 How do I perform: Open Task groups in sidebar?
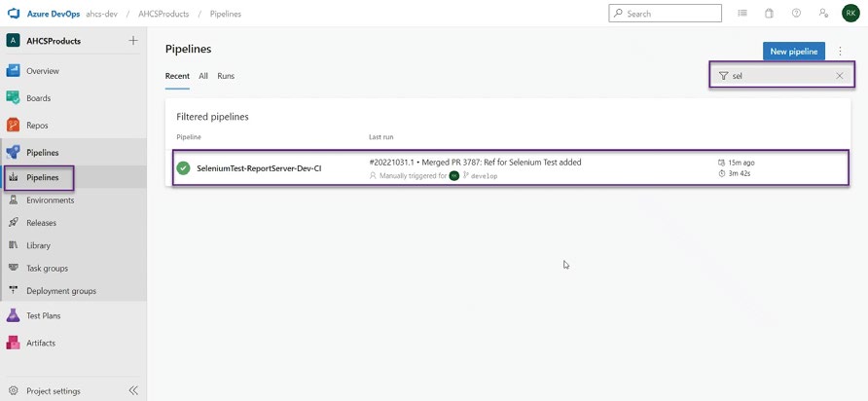click(47, 268)
